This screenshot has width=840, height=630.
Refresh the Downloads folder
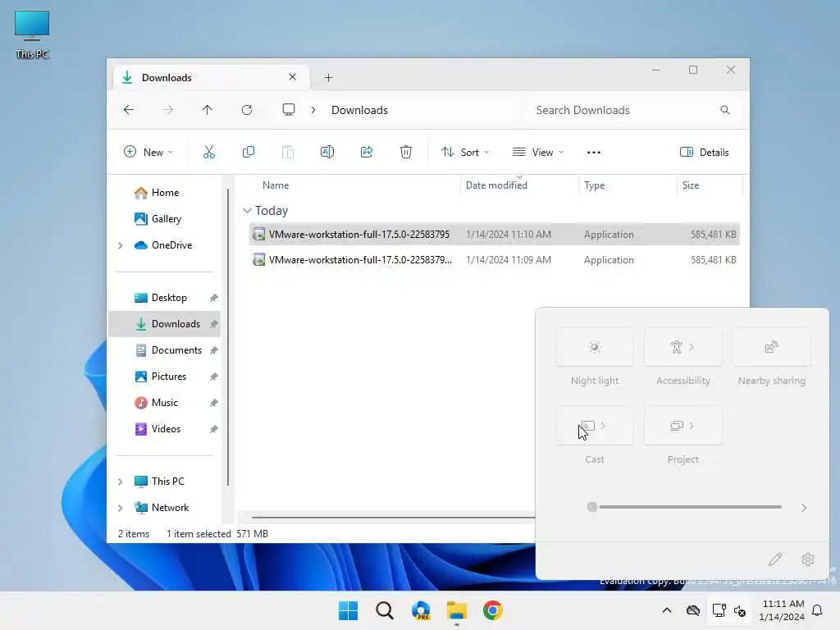pyautogui.click(x=246, y=110)
